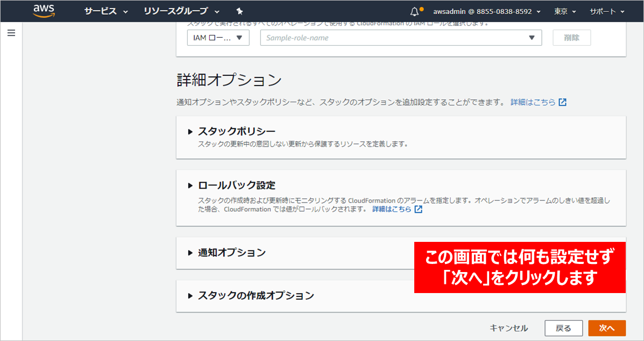Click the 戻る button
This screenshot has height=341, width=644.
pos(563,328)
